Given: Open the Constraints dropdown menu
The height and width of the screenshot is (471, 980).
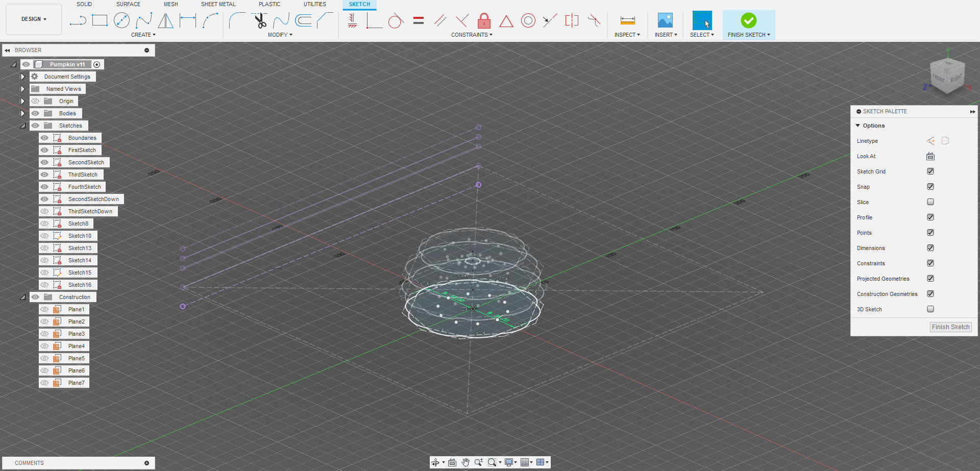Looking at the screenshot, I should click(472, 35).
